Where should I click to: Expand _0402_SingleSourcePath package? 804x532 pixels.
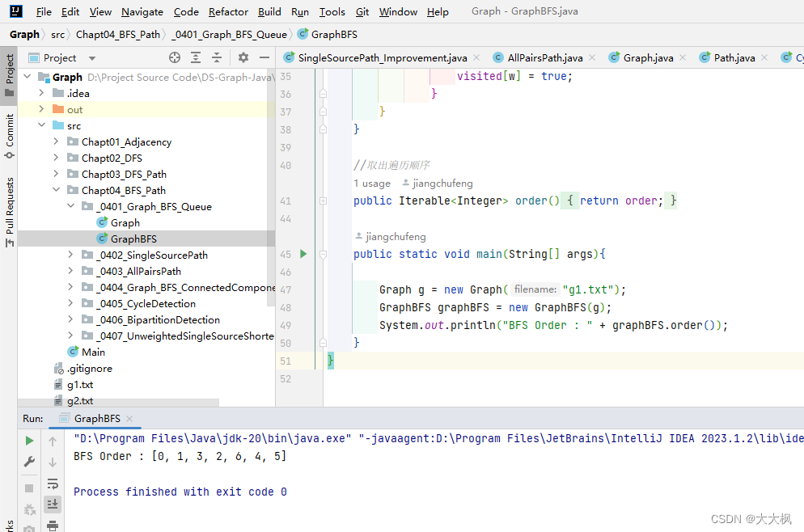click(x=70, y=254)
